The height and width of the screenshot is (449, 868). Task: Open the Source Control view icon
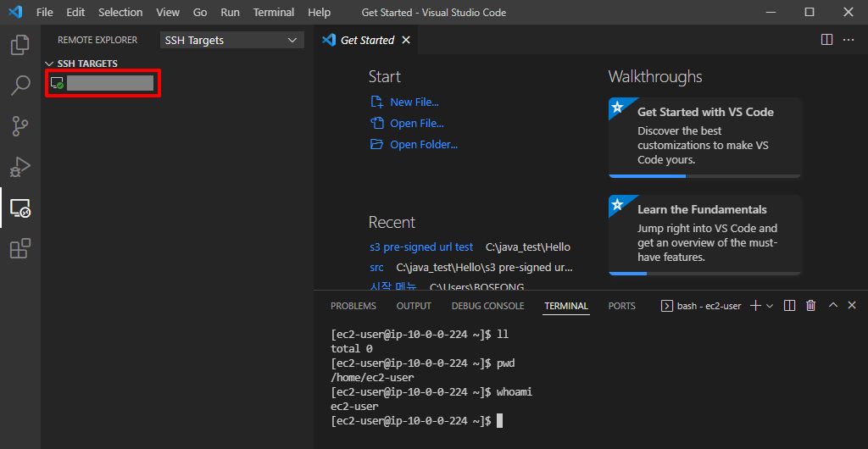coord(20,126)
